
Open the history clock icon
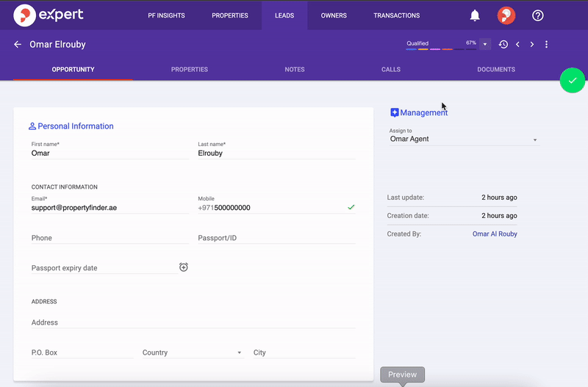click(503, 44)
